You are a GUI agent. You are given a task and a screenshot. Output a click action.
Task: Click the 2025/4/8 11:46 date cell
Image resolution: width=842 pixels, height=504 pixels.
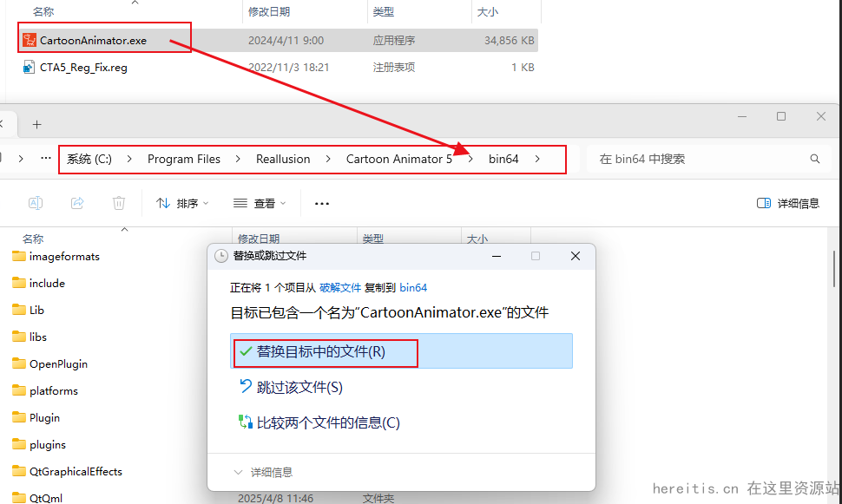click(275, 498)
